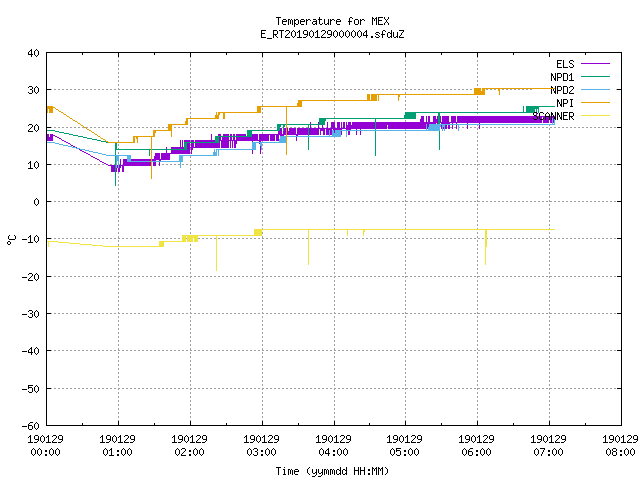The height and width of the screenshot is (480, 640).
Task: Click the x-axis tick label 190129 08:00
Action: click(x=620, y=445)
